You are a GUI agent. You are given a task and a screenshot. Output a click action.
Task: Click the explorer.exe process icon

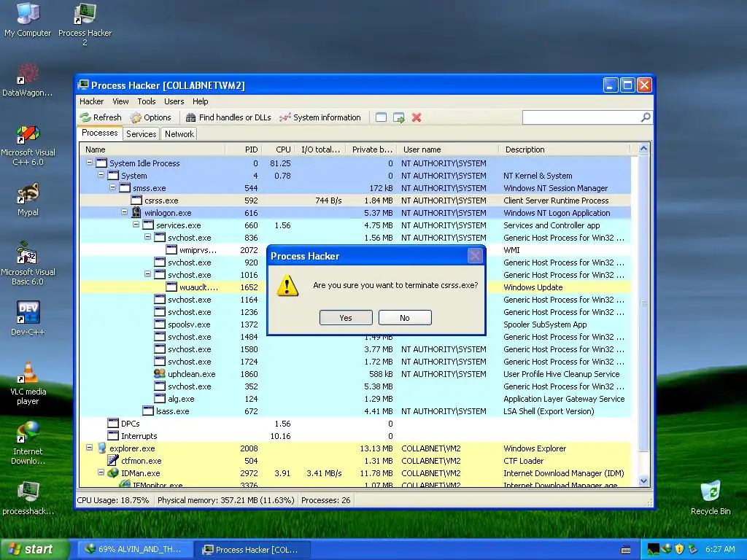coord(101,448)
